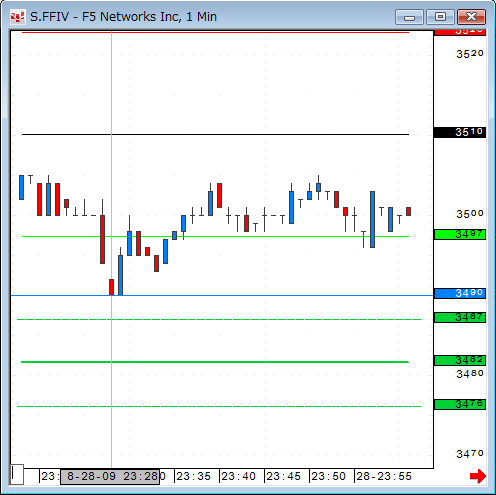496x495 pixels.
Task: Click the black horizontal line at 3510
Action: pos(215,135)
